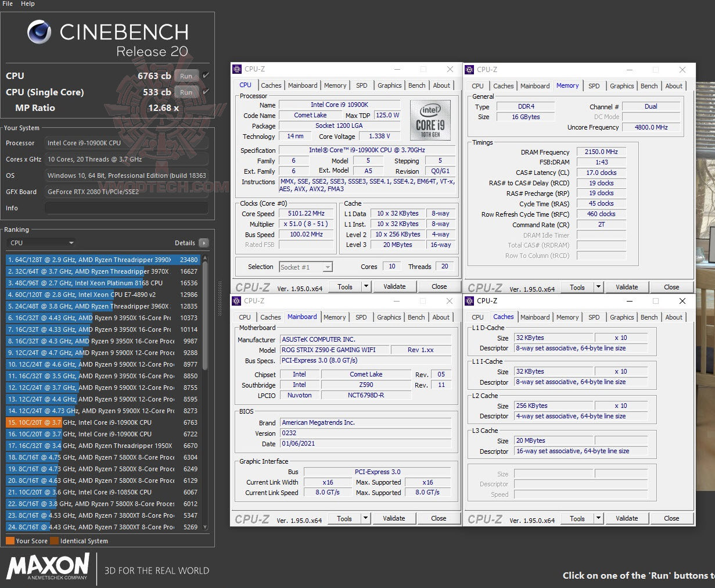Click the Details arrow icon in Ranking
This screenshot has width=715, height=588.
(203, 243)
